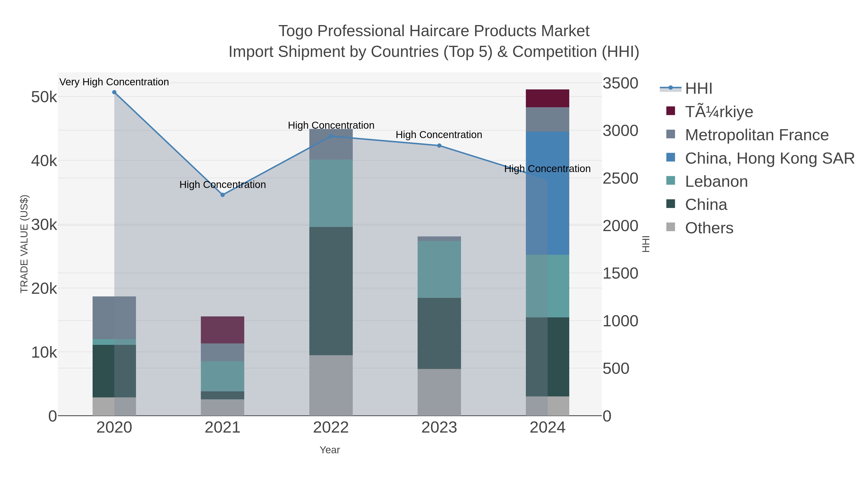Toggle the HHI legend entry
This screenshot has width=868, height=488.
click(686, 88)
